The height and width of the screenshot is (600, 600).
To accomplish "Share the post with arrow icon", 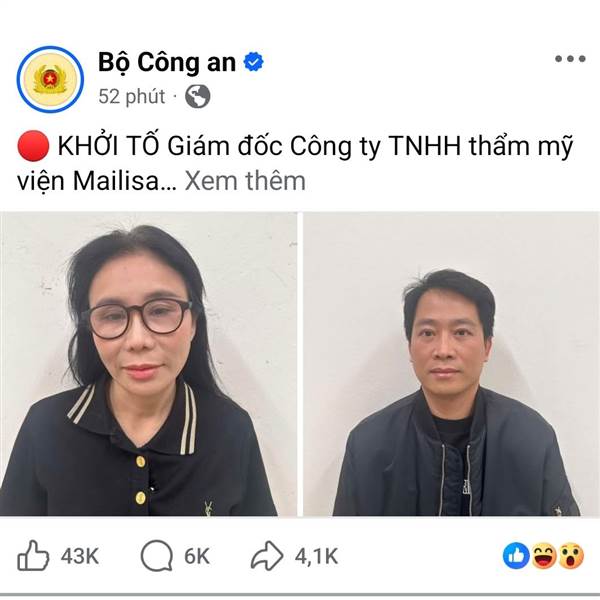I will click(x=267, y=556).
